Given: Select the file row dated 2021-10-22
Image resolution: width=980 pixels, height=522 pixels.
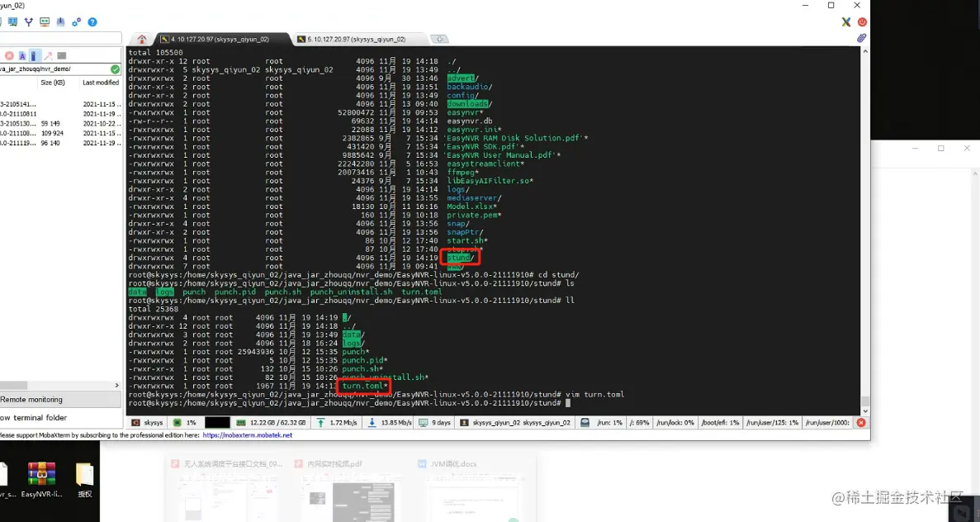Looking at the screenshot, I should (x=60, y=124).
